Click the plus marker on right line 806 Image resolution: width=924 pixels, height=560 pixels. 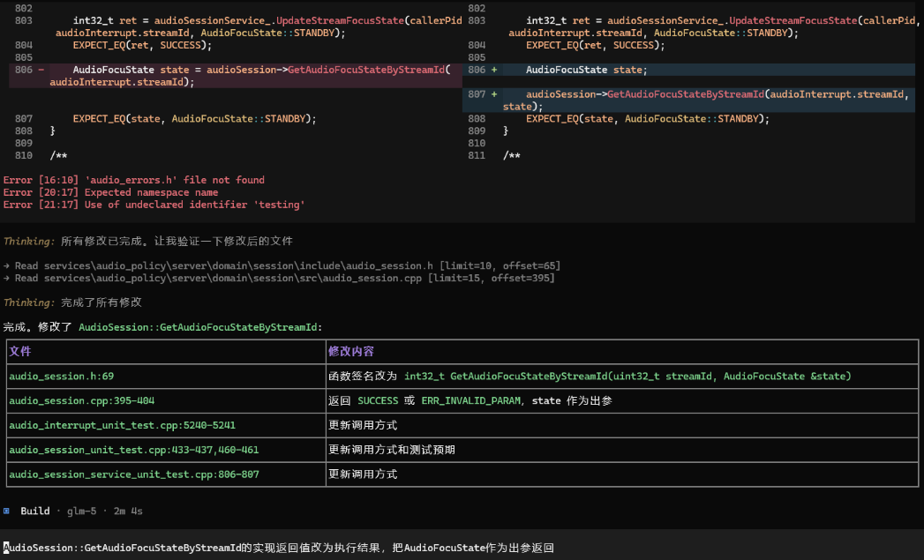pos(494,70)
